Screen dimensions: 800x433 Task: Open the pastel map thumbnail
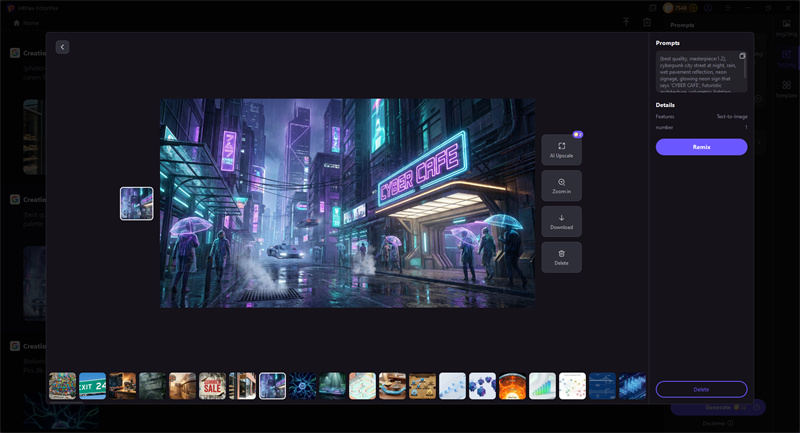pyautogui.click(x=362, y=386)
